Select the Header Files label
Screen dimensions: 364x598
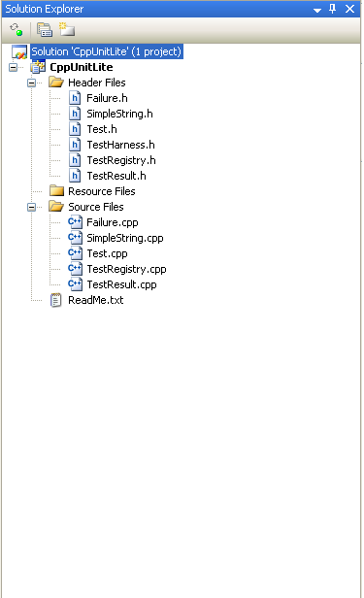pyautogui.click(x=97, y=83)
